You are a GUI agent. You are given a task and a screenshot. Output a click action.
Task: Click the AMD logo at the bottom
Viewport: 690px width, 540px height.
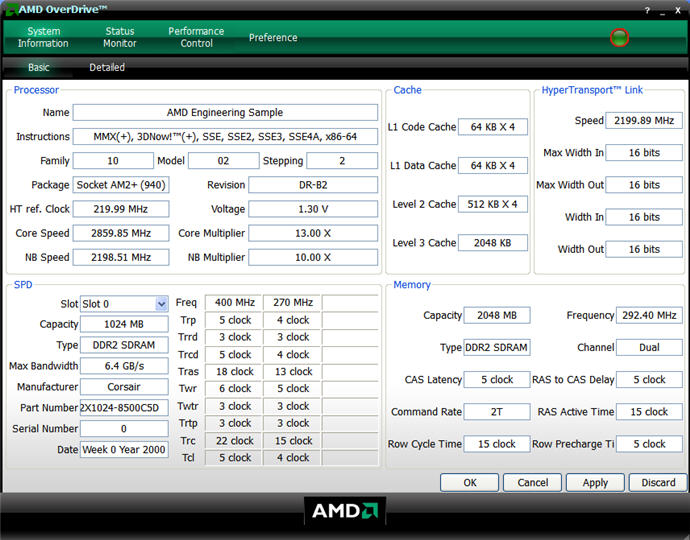(x=345, y=511)
